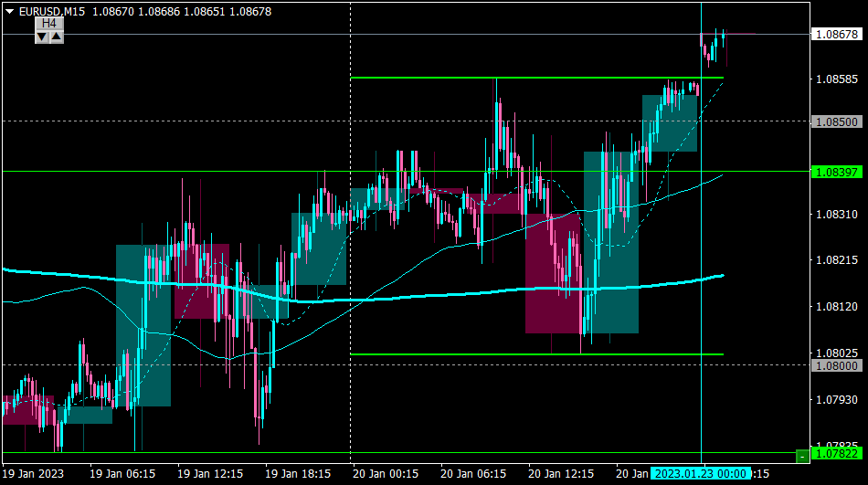Viewport: 868px width, 485px height.
Task: Click the current price tag 1.08678
Action: [836, 35]
